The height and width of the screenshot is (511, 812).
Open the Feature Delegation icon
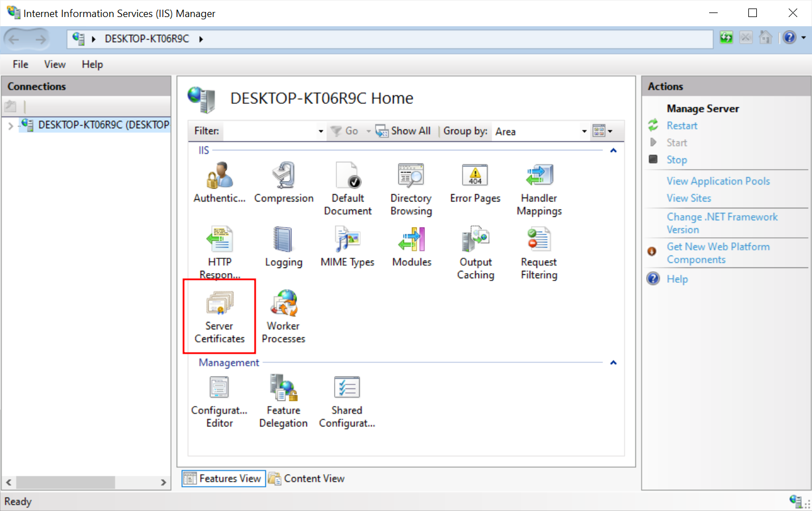click(284, 388)
